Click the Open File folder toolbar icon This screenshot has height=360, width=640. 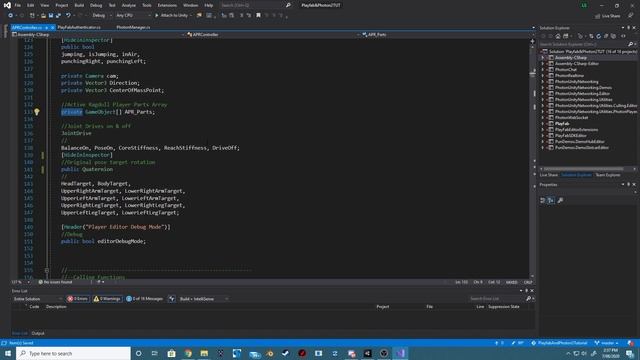pyautogui.click(x=43, y=16)
